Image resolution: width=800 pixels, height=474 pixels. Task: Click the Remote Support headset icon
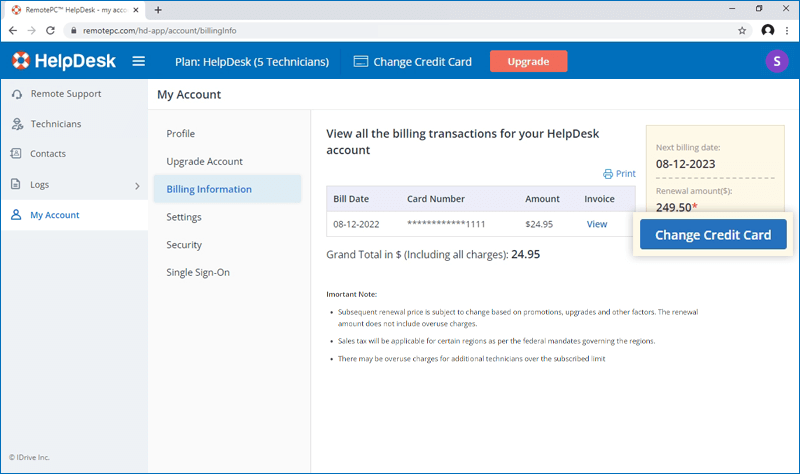(16, 94)
